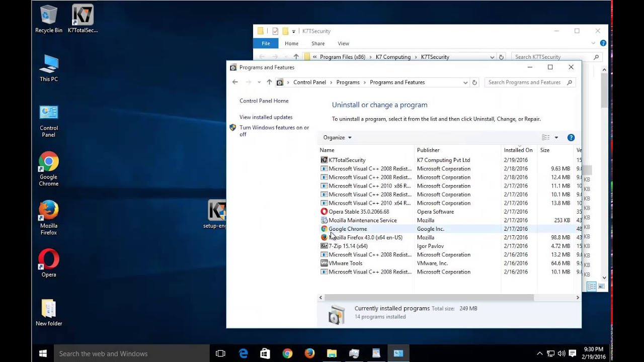644x362 pixels.
Task: Click the Programs breadcrumb
Action: (348, 82)
